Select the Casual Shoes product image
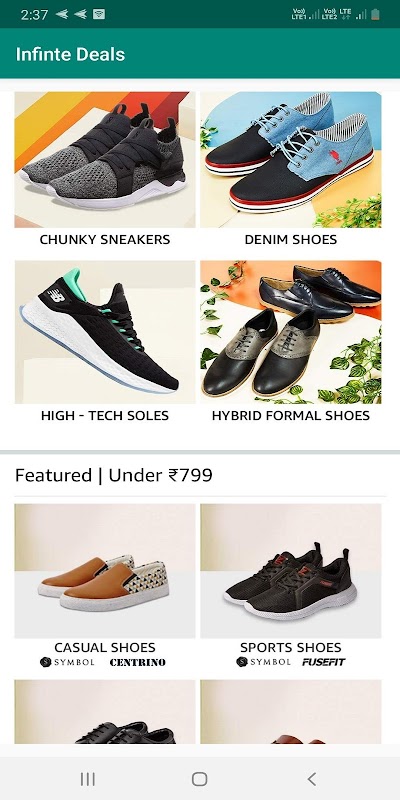The image size is (400, 800). click(105, 571)
